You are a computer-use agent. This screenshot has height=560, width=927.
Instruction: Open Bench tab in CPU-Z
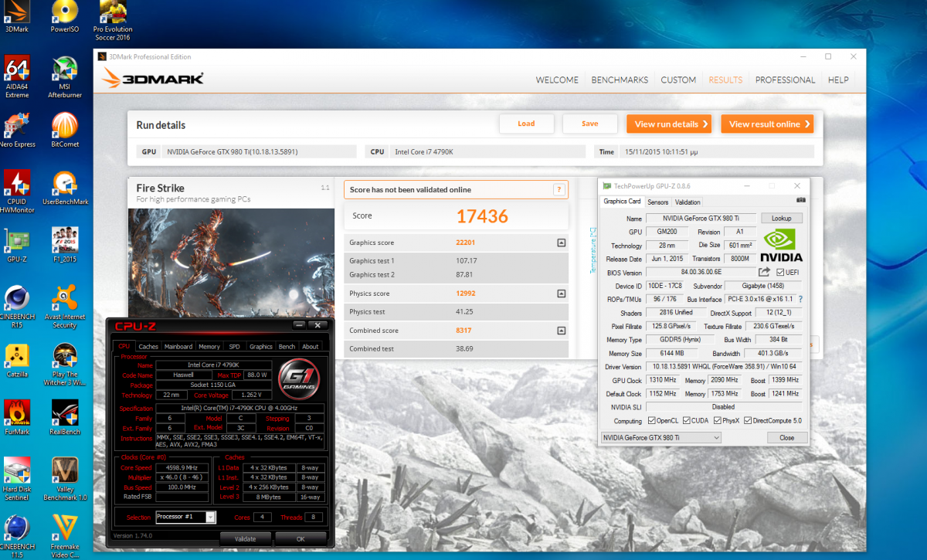click(x=287, y=347)
